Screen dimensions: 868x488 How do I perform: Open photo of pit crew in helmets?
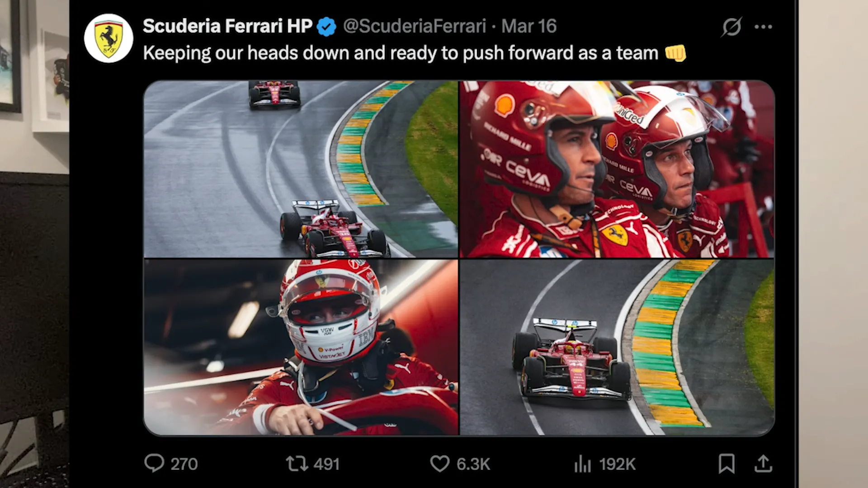pos(617,169)
